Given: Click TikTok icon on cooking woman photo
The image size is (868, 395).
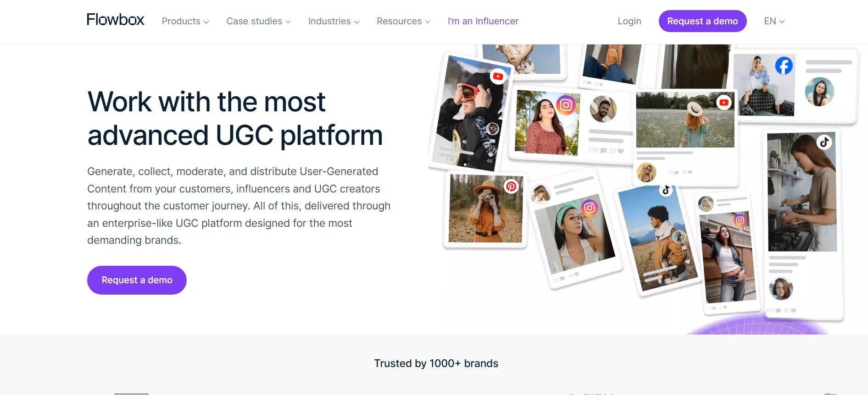Looking at the screenshot, I should (824, 142).
